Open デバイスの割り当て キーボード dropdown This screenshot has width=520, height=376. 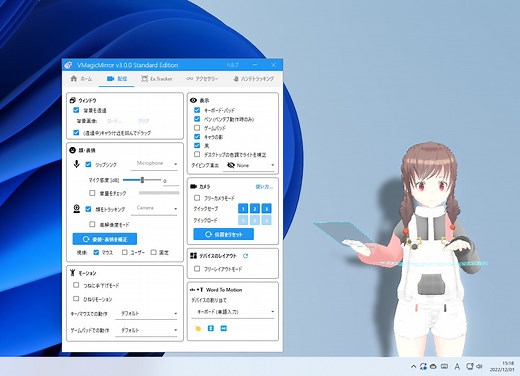click(233, 312)
